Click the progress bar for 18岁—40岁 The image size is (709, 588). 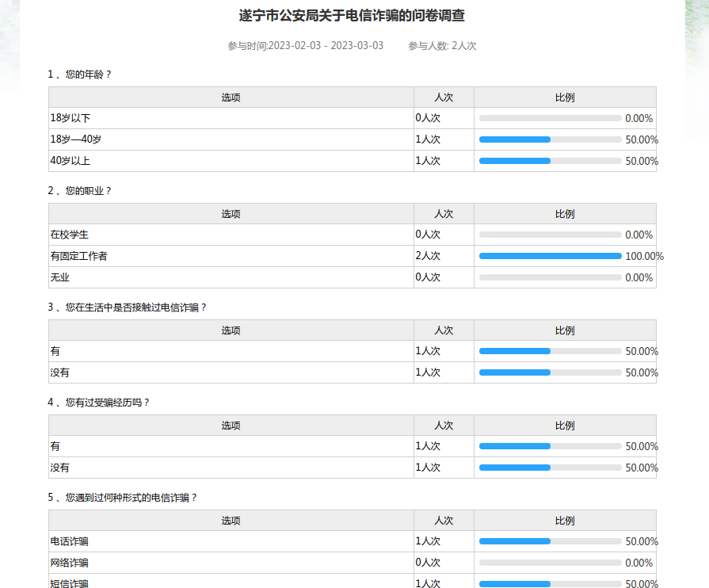(550, 139)
